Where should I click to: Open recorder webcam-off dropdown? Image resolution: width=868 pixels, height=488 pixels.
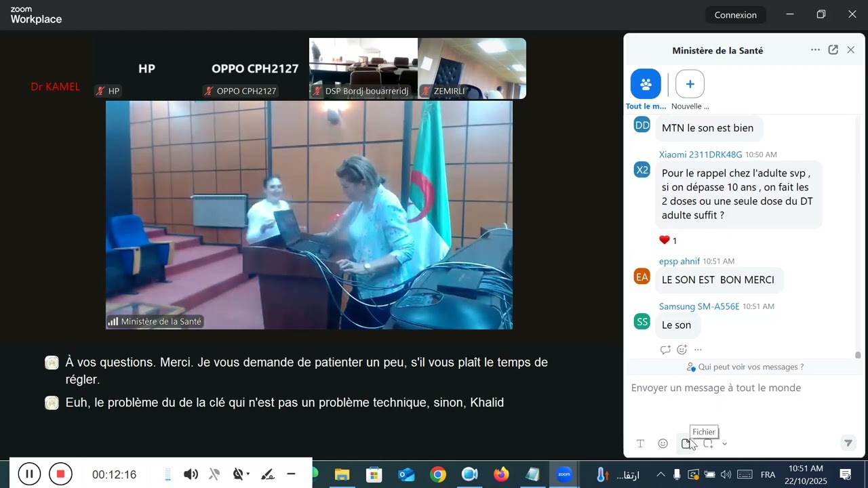pos(240,474)
